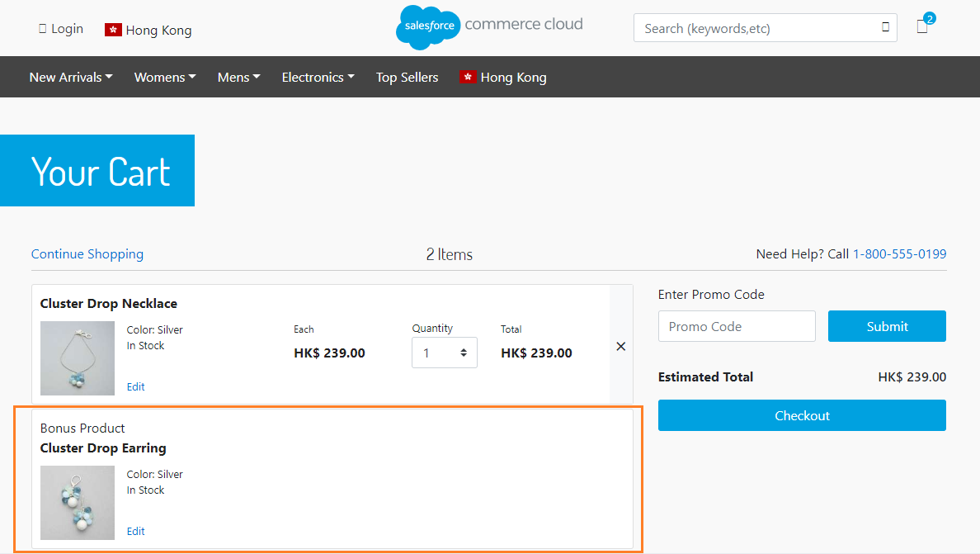Screen dimensions: 980x554
Task: Expand the New Arrivals menu
Action: pos(70,77)
